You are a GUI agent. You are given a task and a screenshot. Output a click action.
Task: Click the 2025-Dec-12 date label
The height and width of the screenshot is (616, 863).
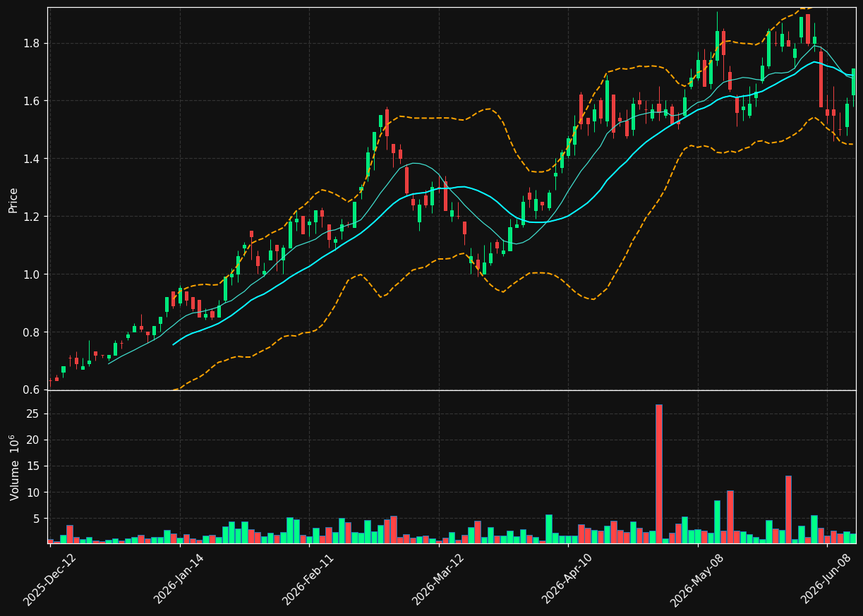(50, 579)
